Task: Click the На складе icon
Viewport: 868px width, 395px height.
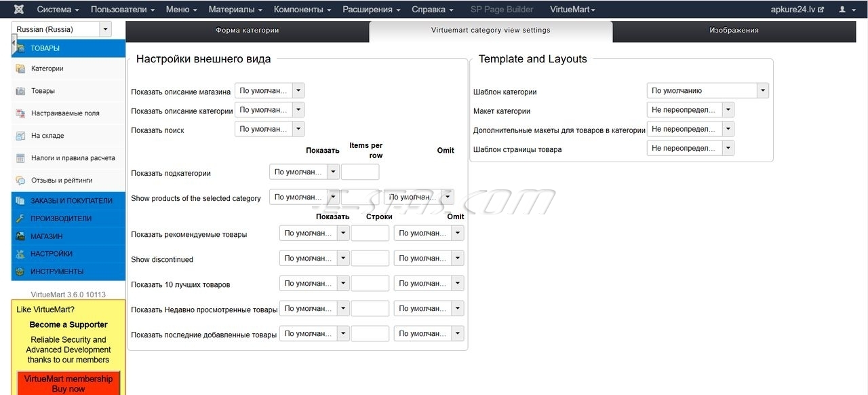Action: pos(20,136)
